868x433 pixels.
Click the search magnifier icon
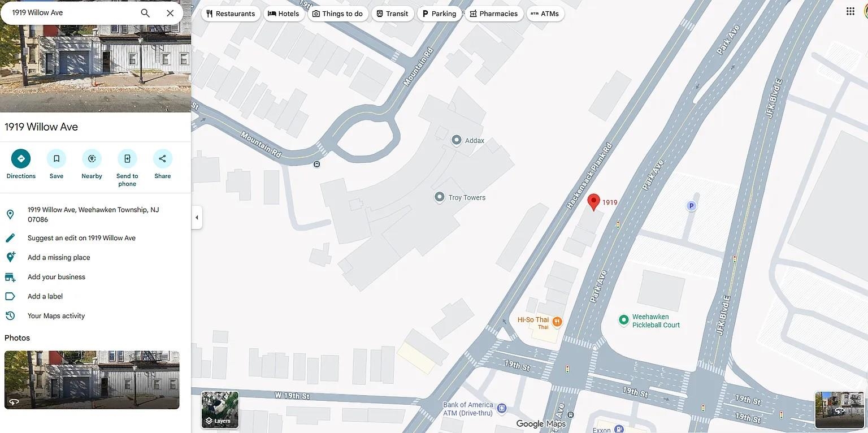(x=145, y=13)
